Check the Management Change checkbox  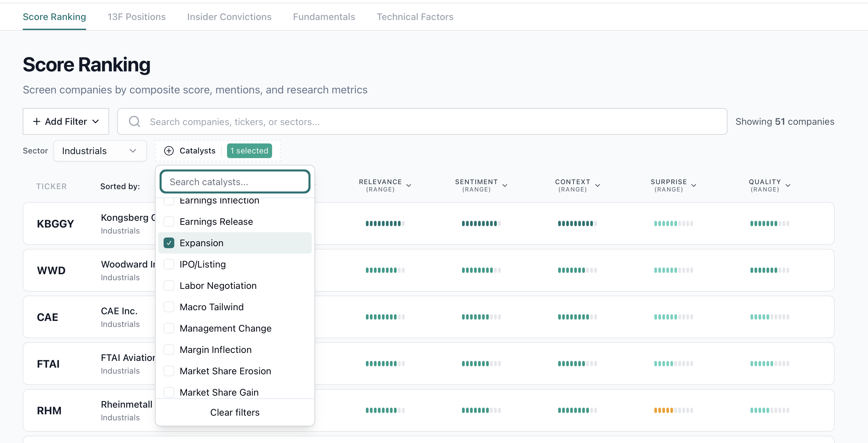coord(169,328)
